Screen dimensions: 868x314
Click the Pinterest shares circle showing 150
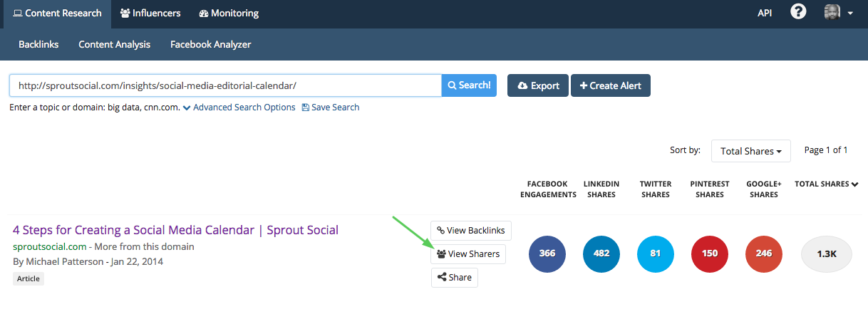coord(710,254)
